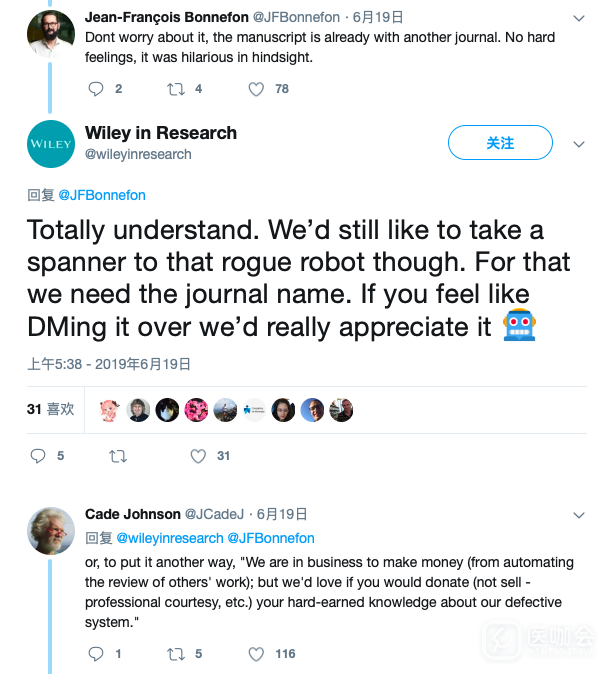Like Jean-François Bonnefon's tweet
This screenshot has width=614, height=674.
click(256, 89)
